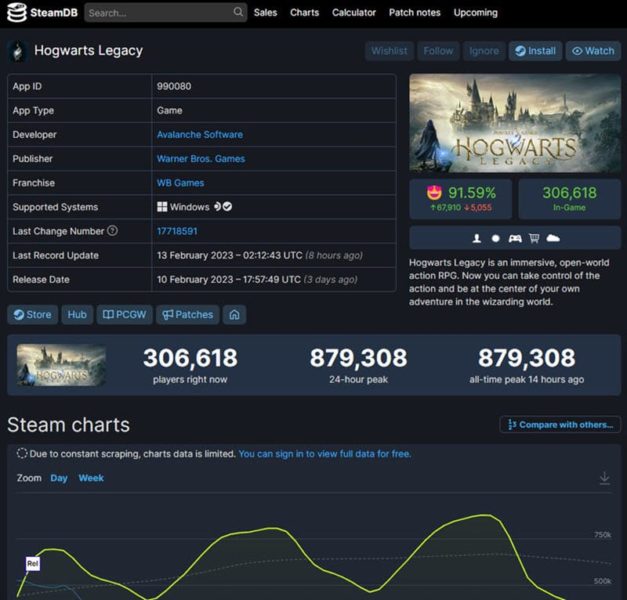
Task: Click sign in to view full data link
Action: coord(325,454)
